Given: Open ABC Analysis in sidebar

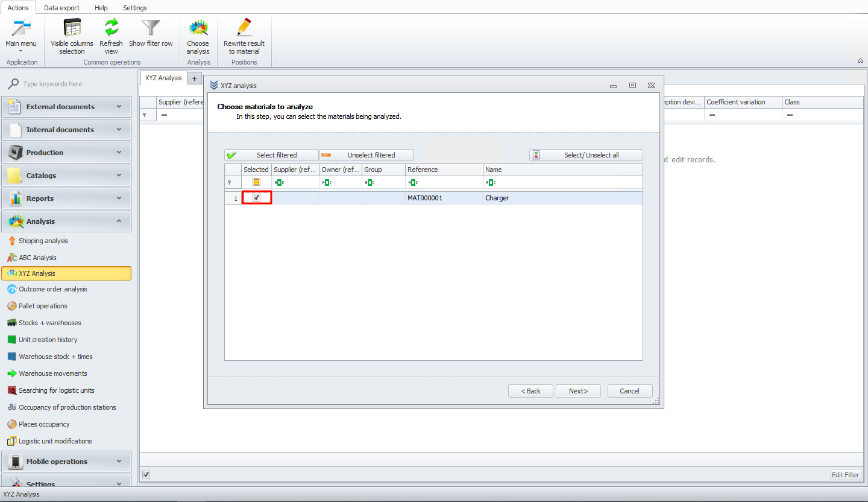Looking at the screenshot, I should click(x=37, y=258).
